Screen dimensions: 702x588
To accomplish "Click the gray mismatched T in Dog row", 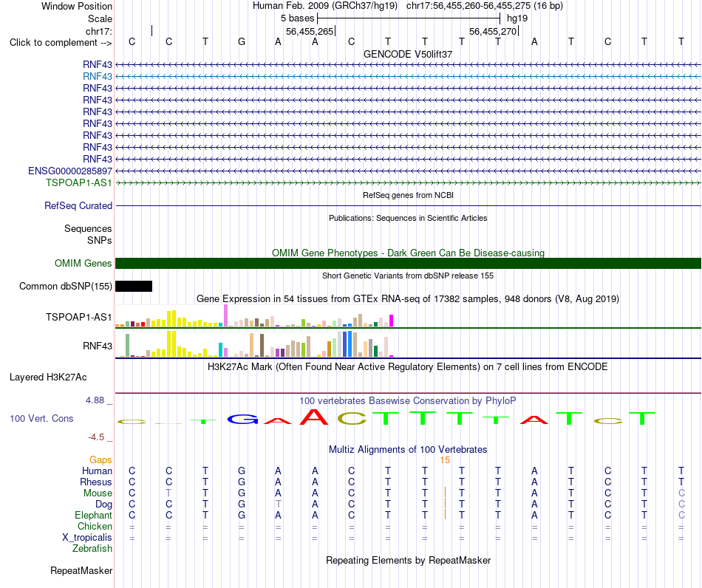I will tap(278, 504).
